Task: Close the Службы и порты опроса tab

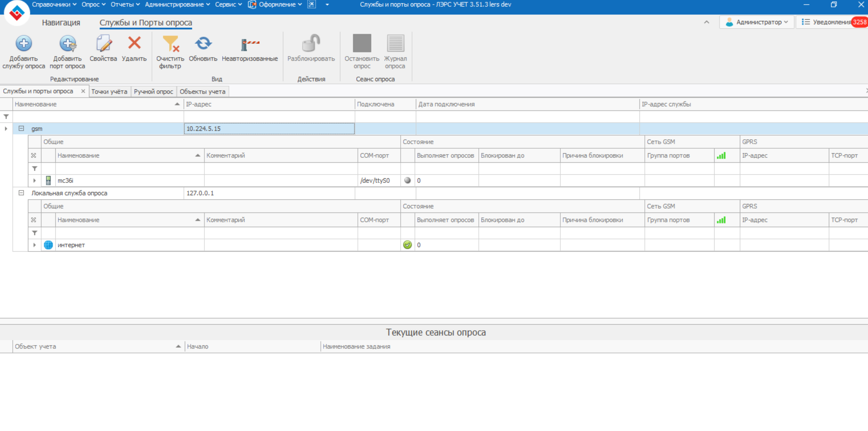Action: [x=83, y=91]
